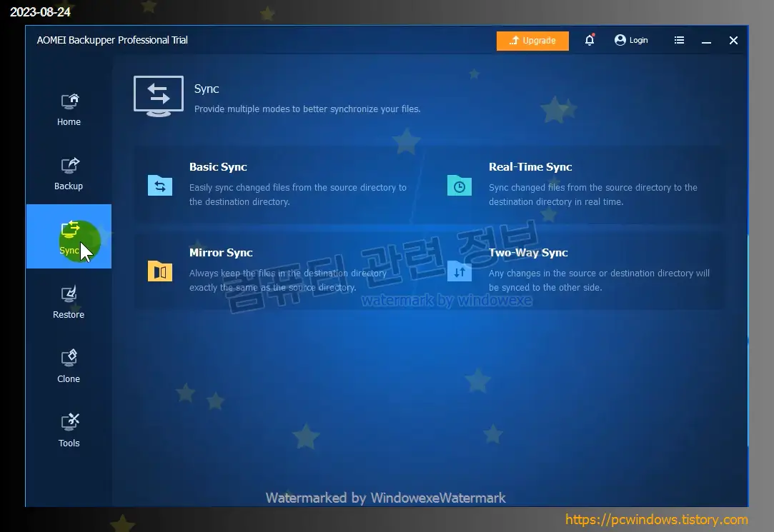Click the Clone label in sidebar
The width and height of the screenshot is (774, 532).
click(69, 378)
